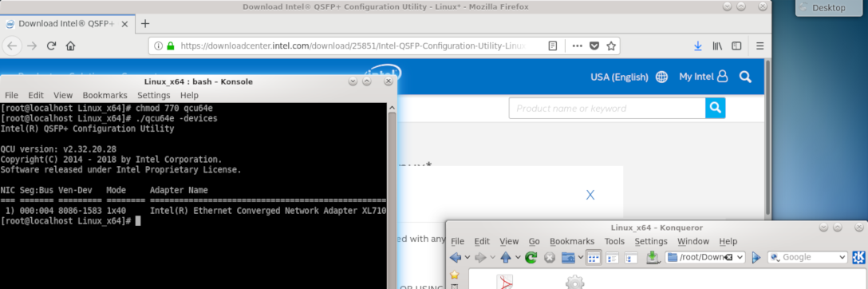Screen dimensions: 868x289
Task: Open Konqueror Tools menu
Action: pos(614,241)
